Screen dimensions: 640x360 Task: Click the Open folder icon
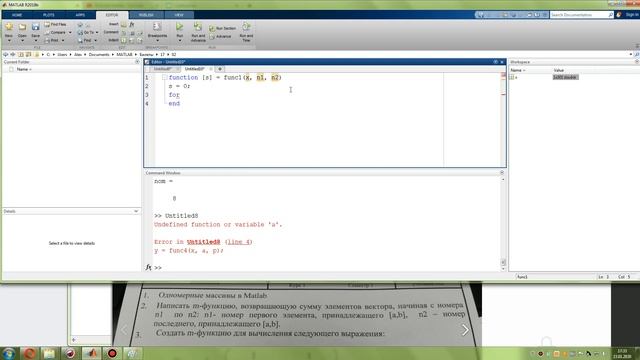[22, 27]
